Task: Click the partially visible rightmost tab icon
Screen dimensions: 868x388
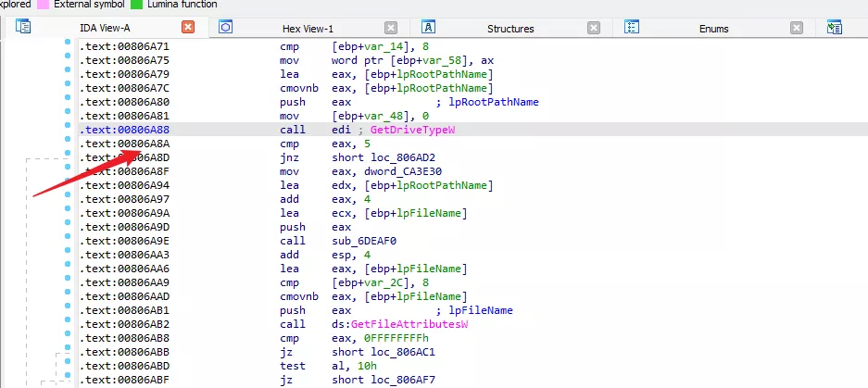Action: click(x=834, y=28)
